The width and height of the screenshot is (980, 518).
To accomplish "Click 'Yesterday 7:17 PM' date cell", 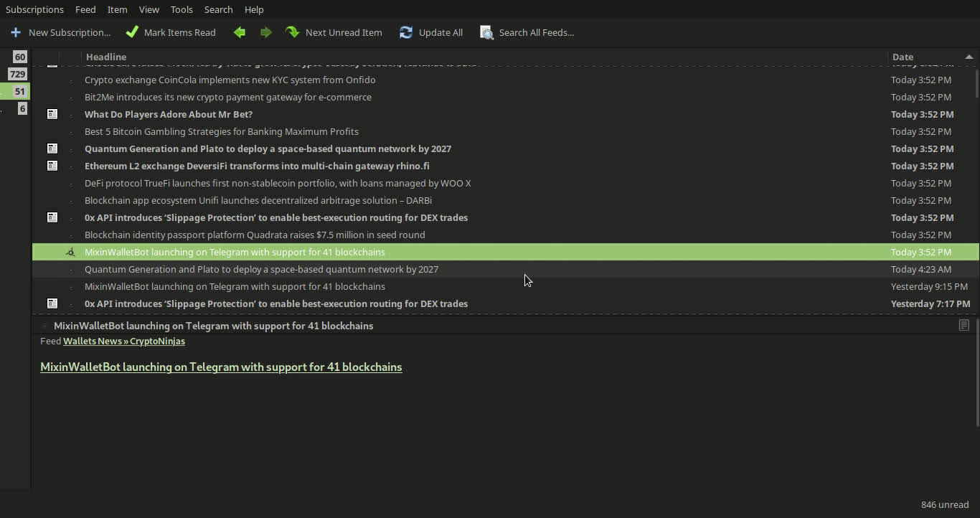I will tap(930, 303).
